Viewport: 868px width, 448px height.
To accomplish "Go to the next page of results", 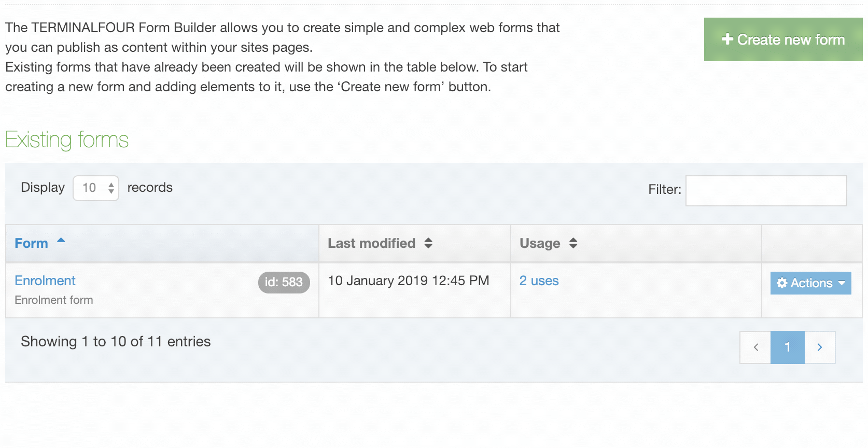I will (x=820, y=347).
